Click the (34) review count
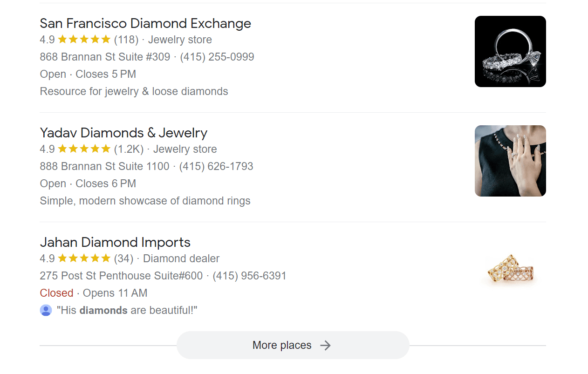The width and height of the screenshot is (588, 374). coord(123,258)
